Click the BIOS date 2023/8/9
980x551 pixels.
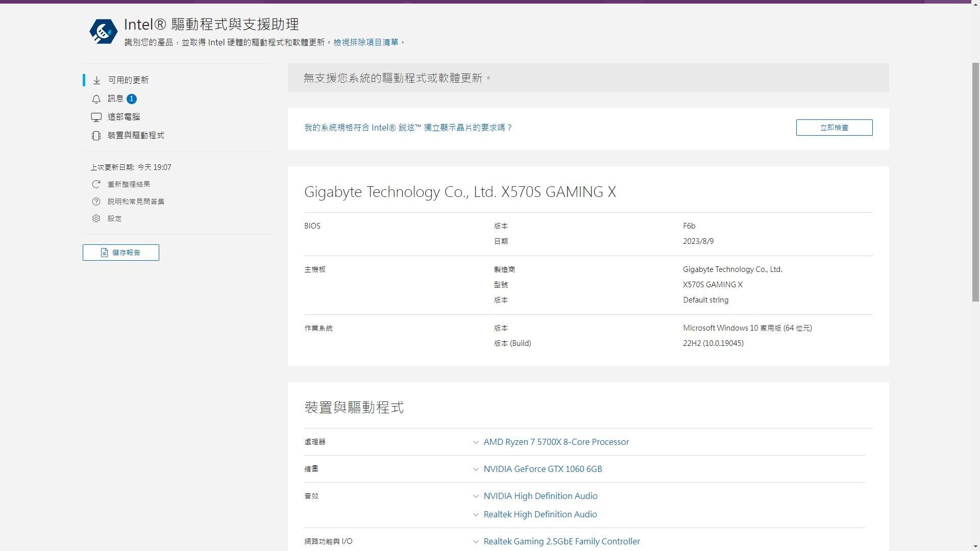[698, 241]
